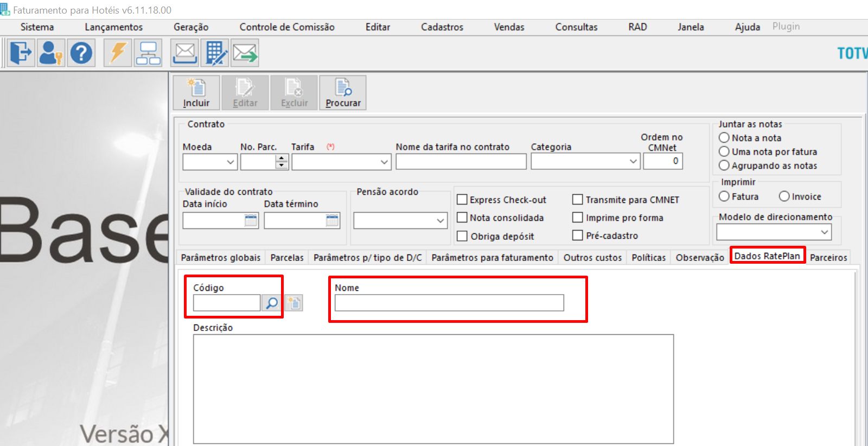The width and height of the screenshot is (868, 446).
Task: Open the grid with pencil toolbar icon
Action: [x=215, y=53]
